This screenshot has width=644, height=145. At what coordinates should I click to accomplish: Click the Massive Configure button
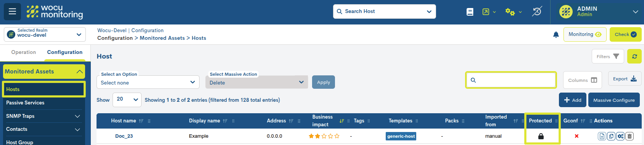tap(614, 100)
